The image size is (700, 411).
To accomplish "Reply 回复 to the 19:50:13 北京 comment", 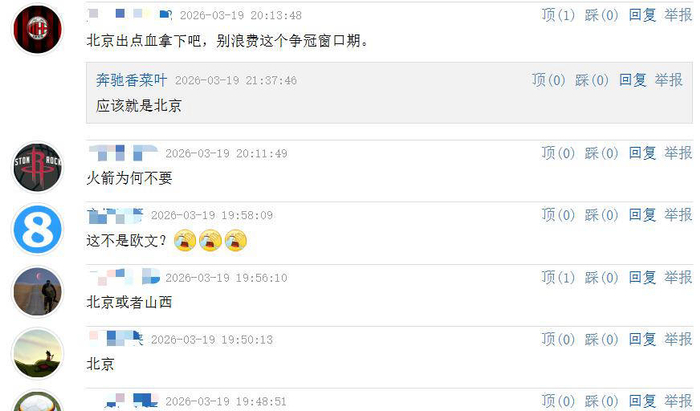I will [642, 339].
